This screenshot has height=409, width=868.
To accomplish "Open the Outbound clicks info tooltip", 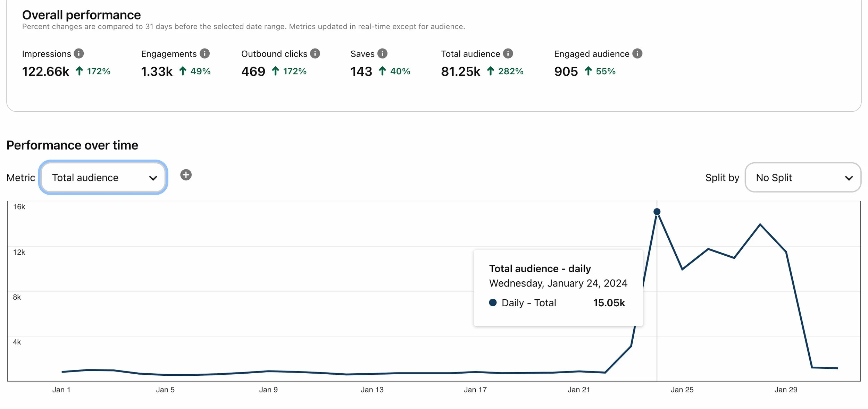I will 315,53.
